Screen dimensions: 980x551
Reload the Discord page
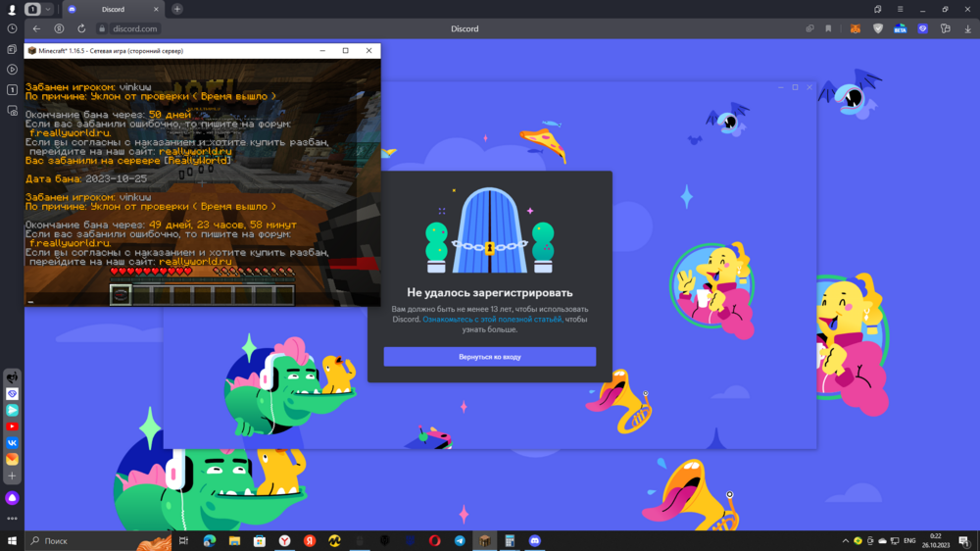coord(81,28)
